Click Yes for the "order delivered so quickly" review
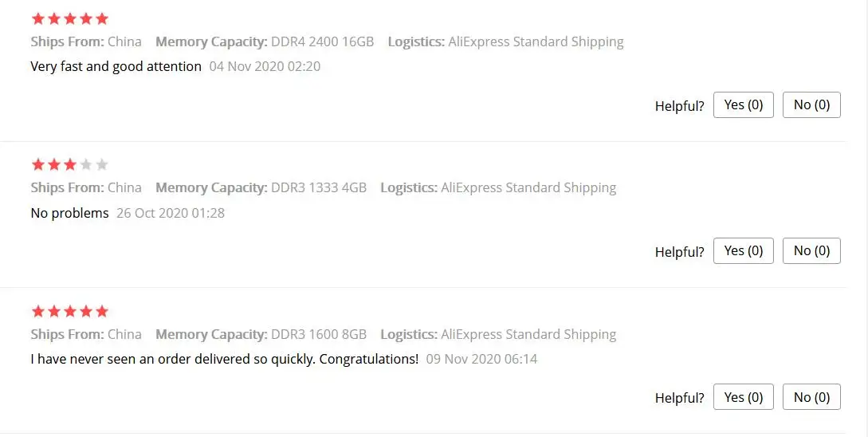 point(743,397)
